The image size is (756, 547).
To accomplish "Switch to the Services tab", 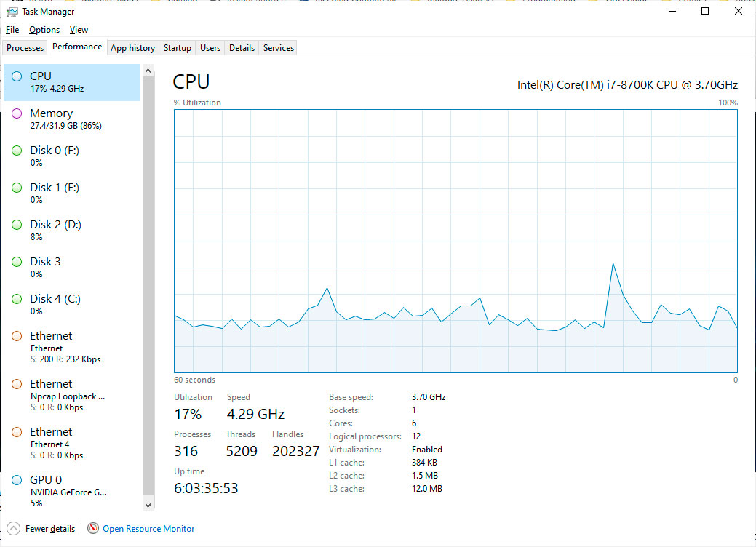I will coord(277,47).
